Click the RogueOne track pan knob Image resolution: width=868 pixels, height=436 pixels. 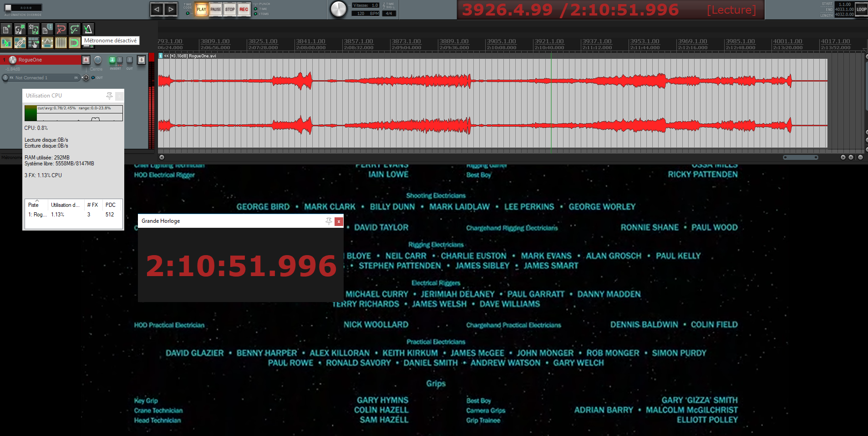coord(97,60)
